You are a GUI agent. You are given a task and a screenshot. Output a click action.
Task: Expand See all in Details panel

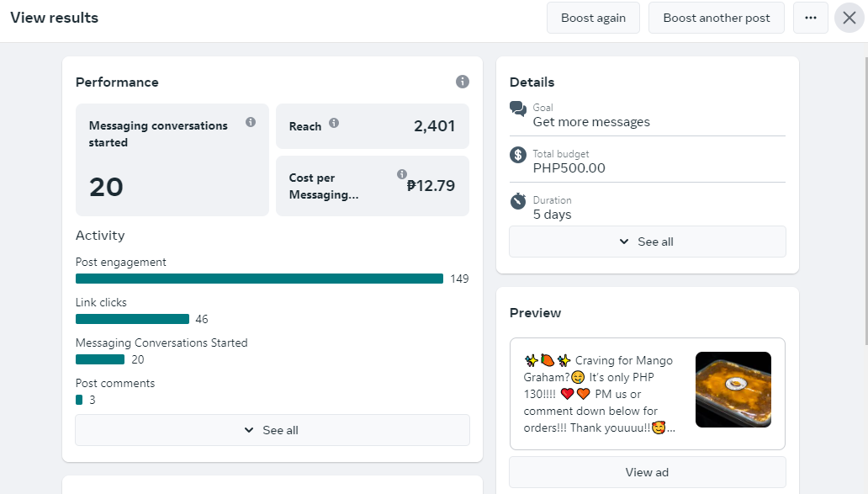(647, 242)
